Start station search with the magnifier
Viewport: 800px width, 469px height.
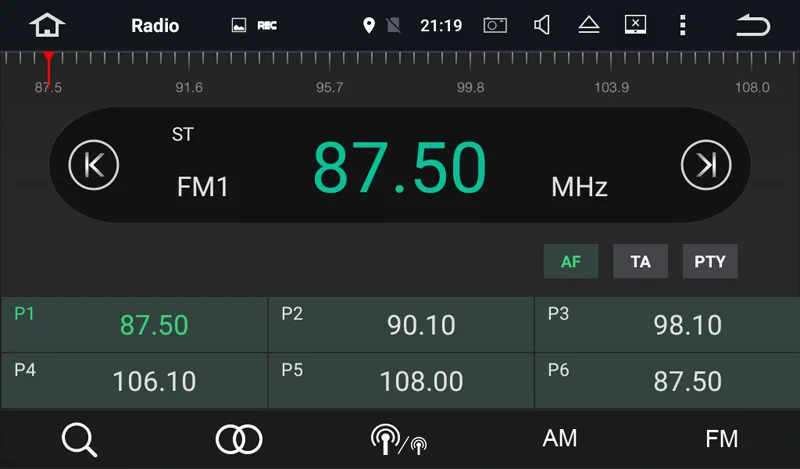tap(80, 439)
